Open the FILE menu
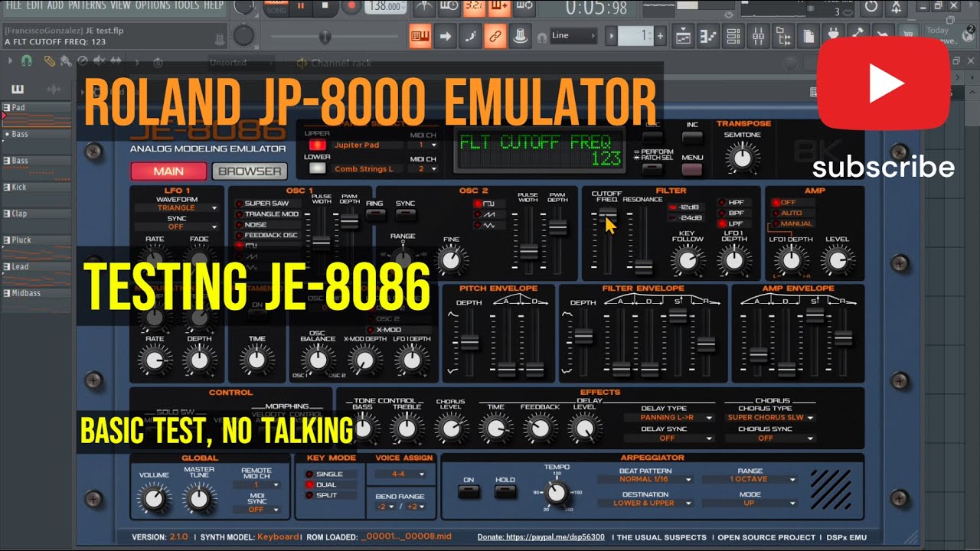 [13, 5]
